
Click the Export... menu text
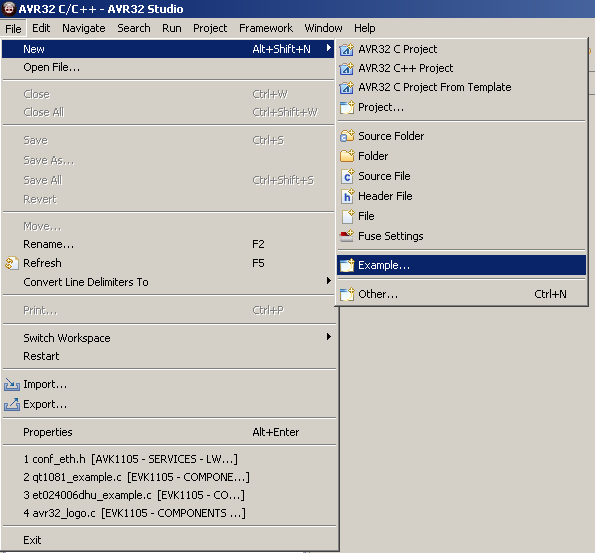(x=45, y=405)
